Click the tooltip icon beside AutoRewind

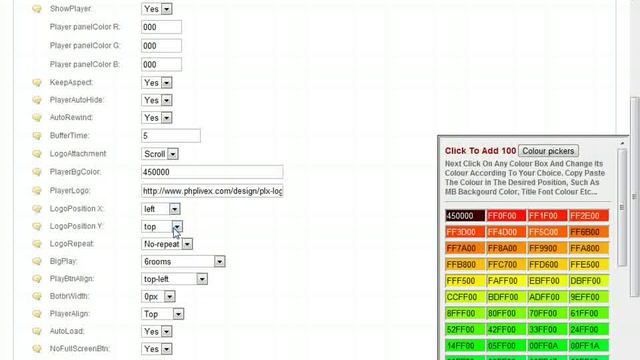(37, 118)
